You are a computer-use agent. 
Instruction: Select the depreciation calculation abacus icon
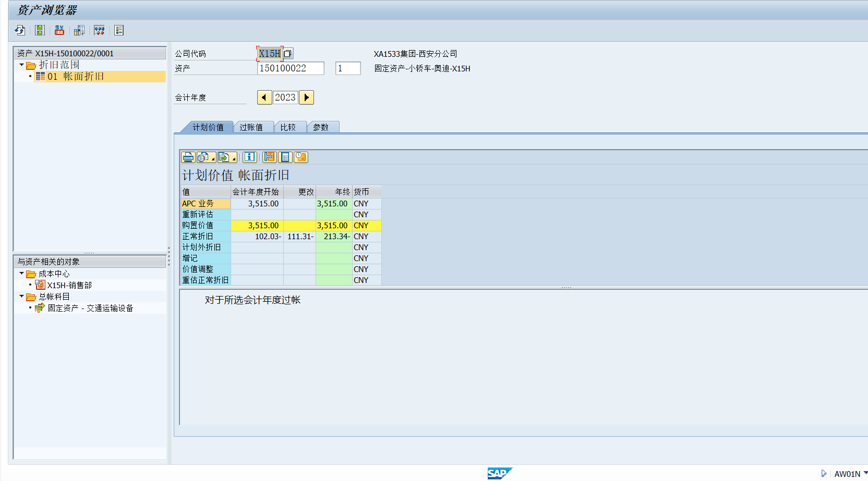tap(99, 30)
